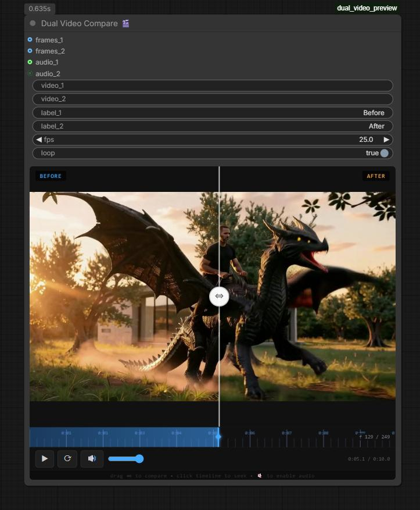
Task: Adjust the blue volume slider
Action: pos(125,459)
